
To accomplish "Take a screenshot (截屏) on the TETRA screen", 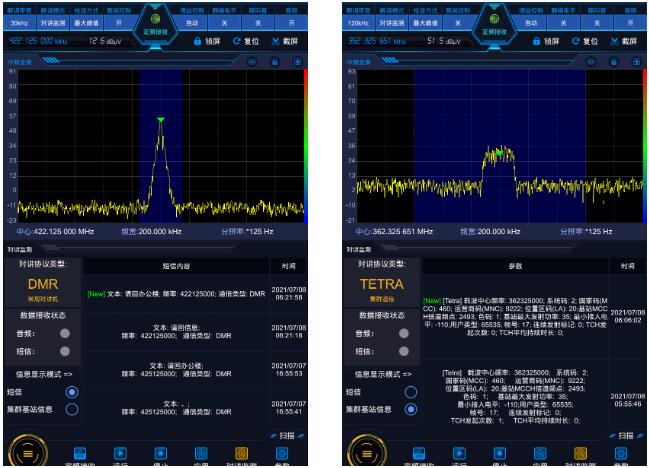I will point(614,44).
